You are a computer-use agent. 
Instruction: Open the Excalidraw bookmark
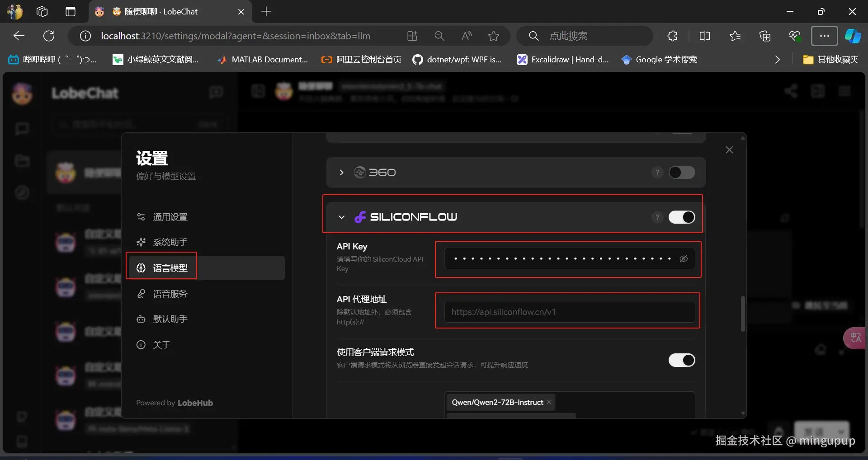point(563,59)
